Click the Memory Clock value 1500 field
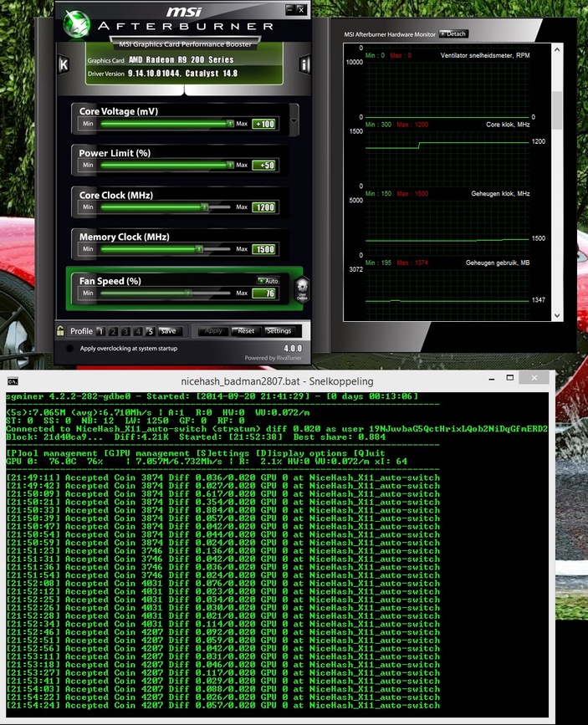588x725 pixels. (264, 249)
